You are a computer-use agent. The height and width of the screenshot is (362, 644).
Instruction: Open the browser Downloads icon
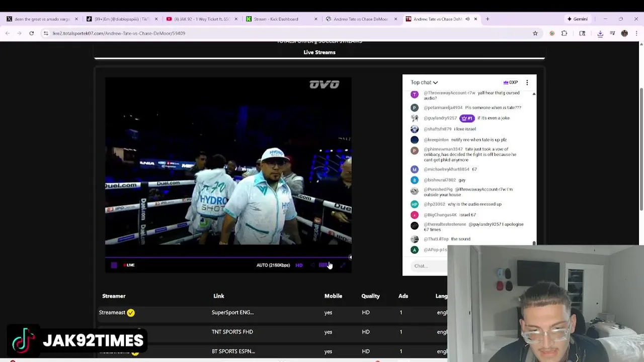600,33
